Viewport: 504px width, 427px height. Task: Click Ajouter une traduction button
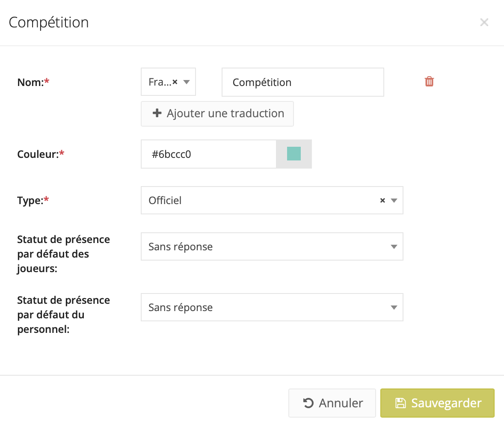217,114
